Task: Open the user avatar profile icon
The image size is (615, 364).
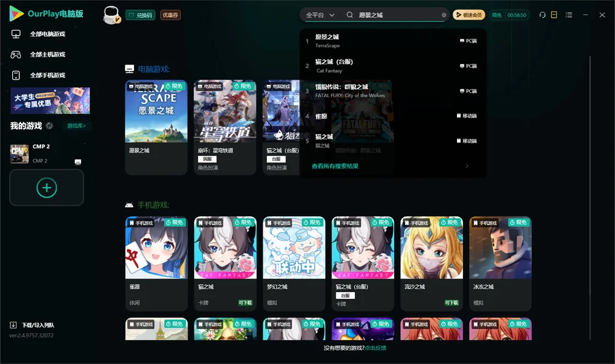Action: pyautogui.click(x=111, y=15)
